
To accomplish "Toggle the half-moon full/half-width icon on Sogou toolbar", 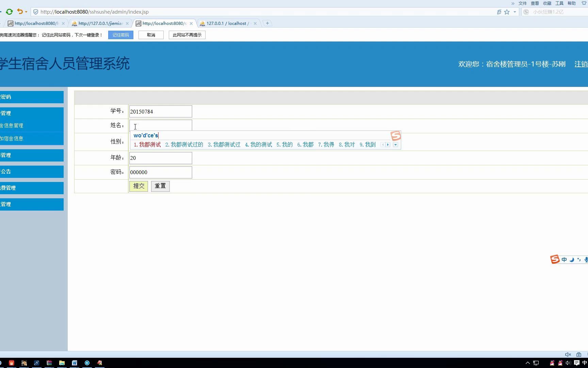I will [572, 260].
